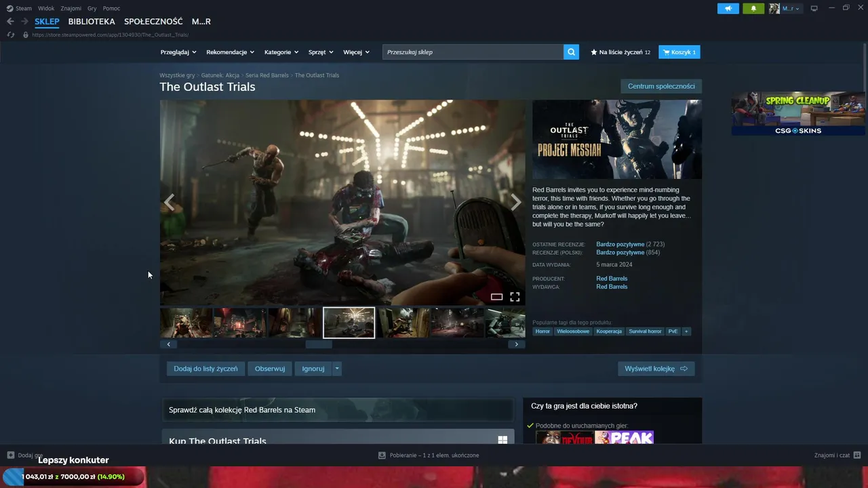Open the screenshot in fullscreen

515,297
